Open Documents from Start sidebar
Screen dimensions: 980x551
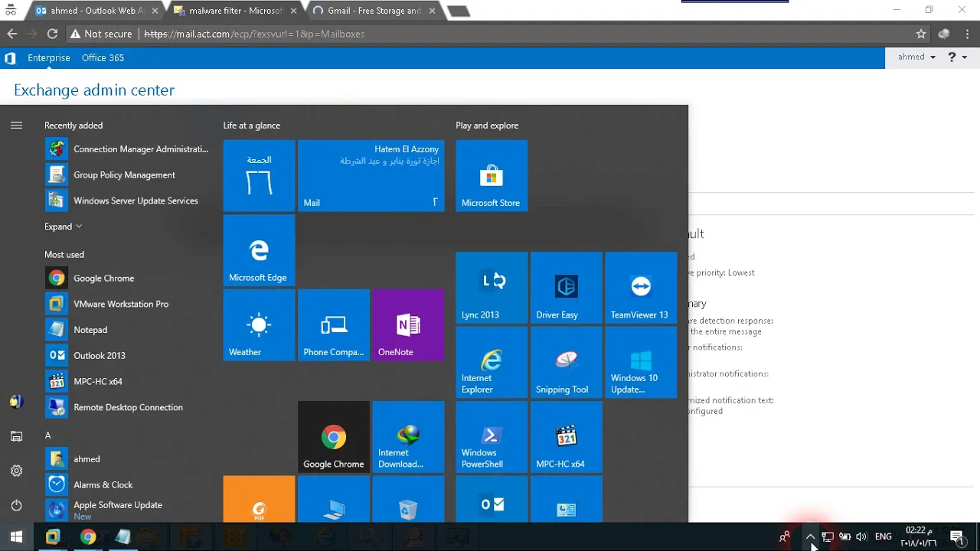click(16, 436)
